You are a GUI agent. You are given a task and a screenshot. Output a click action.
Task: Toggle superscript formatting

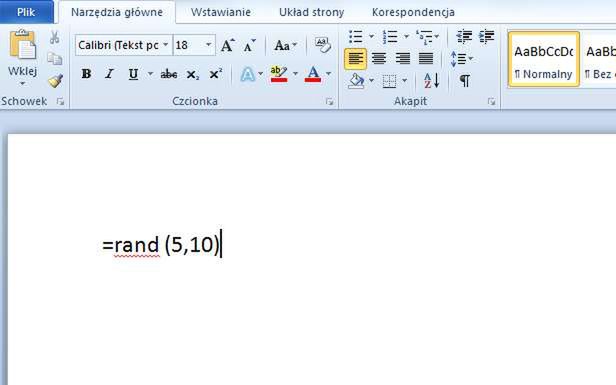[x=216, y=73]
